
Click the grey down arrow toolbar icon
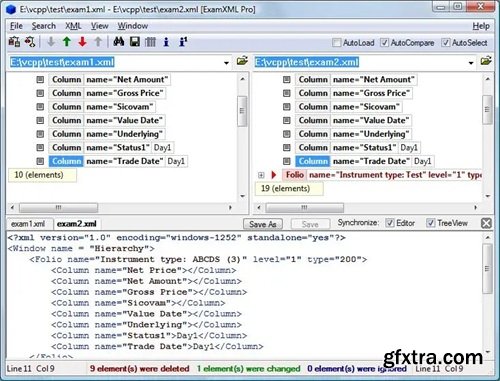(51, 42)
